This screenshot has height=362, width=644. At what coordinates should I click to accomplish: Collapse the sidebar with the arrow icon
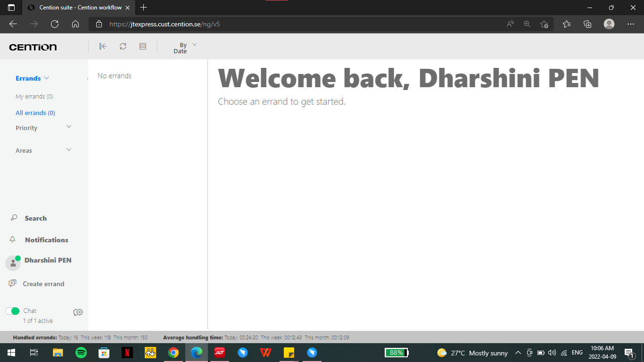pyautogui.click(x=103, y=46)
